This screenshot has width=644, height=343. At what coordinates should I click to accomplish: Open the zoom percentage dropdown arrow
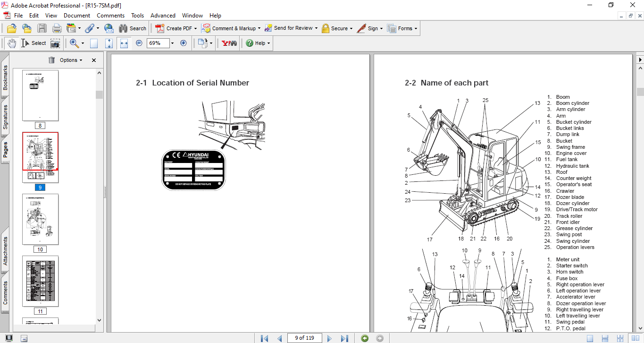(x=172, y=43)
